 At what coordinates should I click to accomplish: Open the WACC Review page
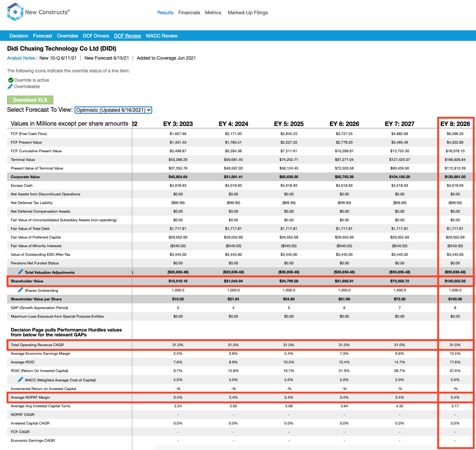(162, 36)
